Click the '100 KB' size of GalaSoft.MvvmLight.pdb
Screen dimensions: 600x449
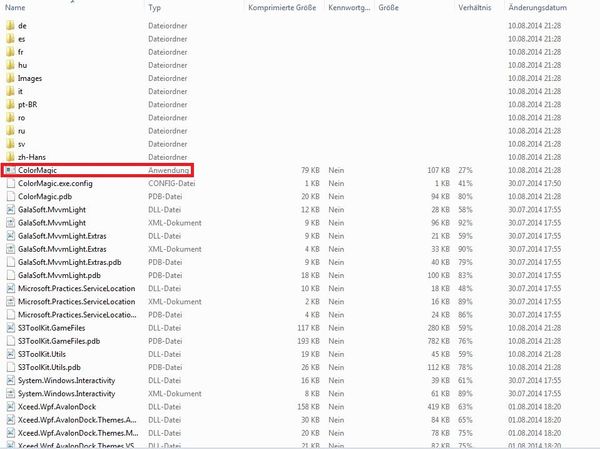point(439,275)
